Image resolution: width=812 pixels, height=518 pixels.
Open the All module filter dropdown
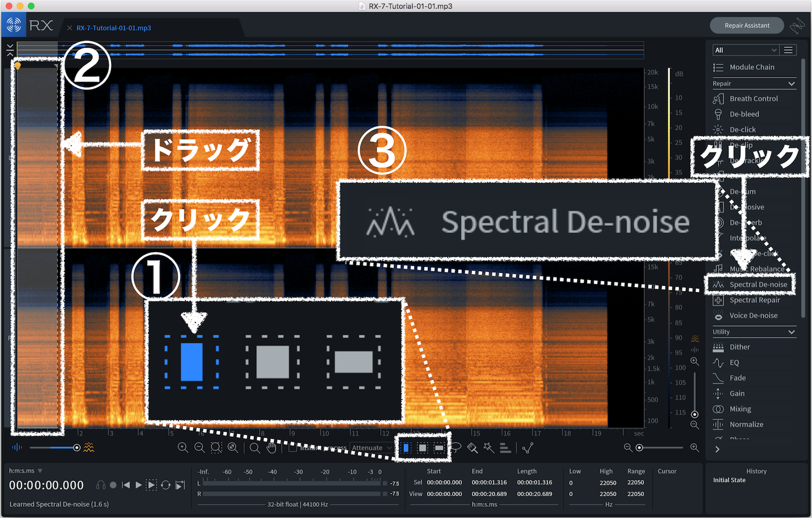[x=746, y=50]
